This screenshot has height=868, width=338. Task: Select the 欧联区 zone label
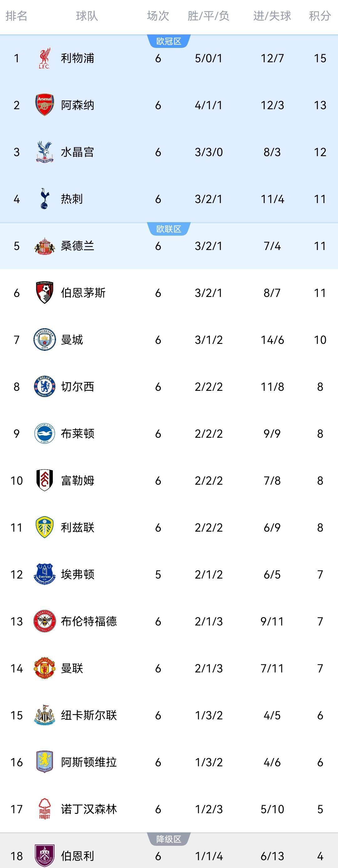point(169,229)
